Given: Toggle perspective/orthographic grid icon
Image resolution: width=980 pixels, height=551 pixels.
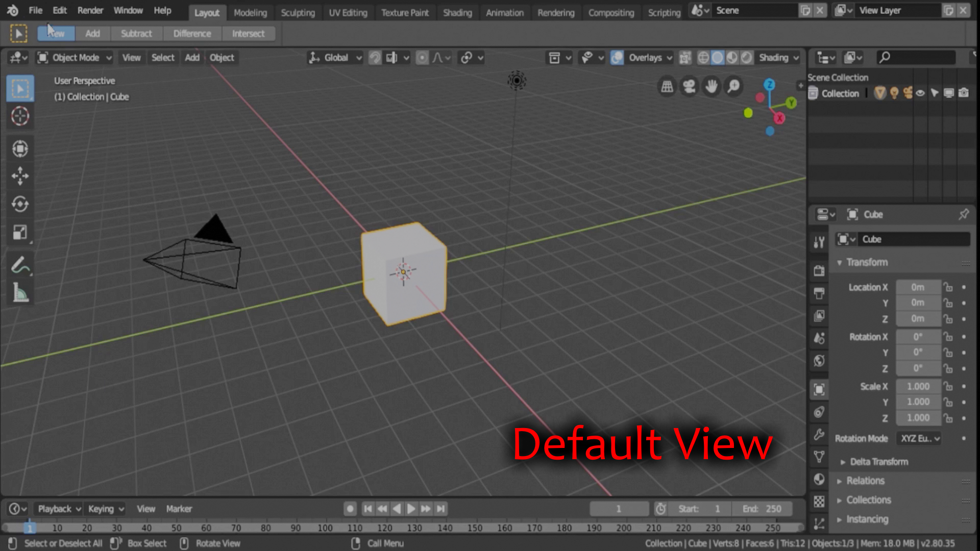Looking at the screenshot, I should pos(667,87).
